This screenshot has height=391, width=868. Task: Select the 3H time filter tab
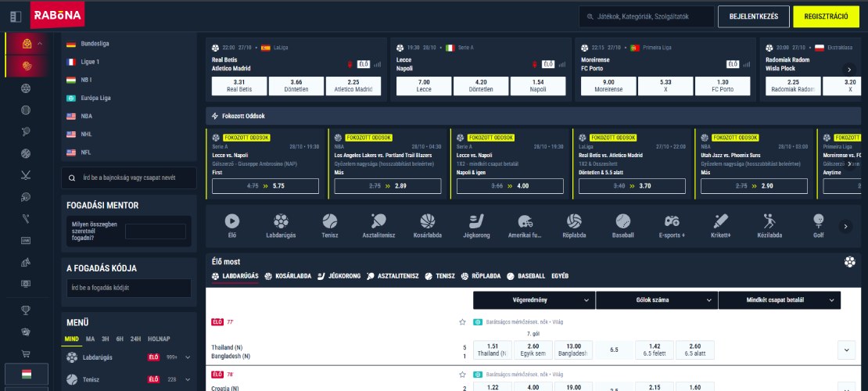(x=106, y=339)
